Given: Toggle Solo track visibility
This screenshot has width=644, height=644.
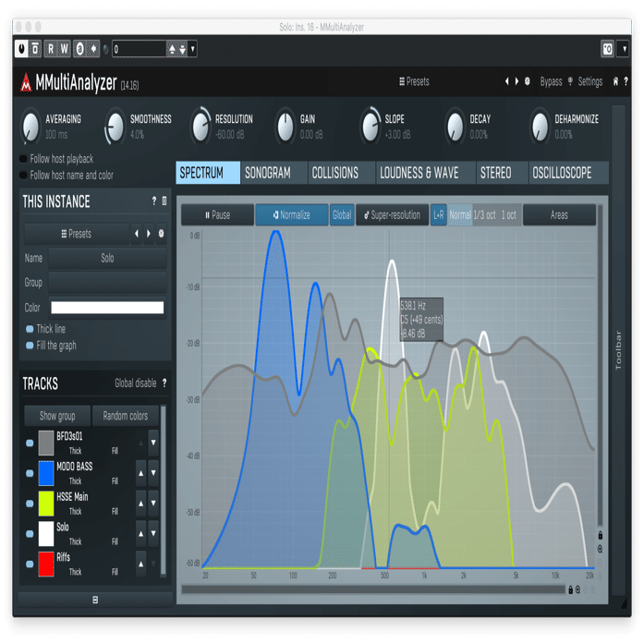Looking at the screenshot, I should [x=30, y=534].
